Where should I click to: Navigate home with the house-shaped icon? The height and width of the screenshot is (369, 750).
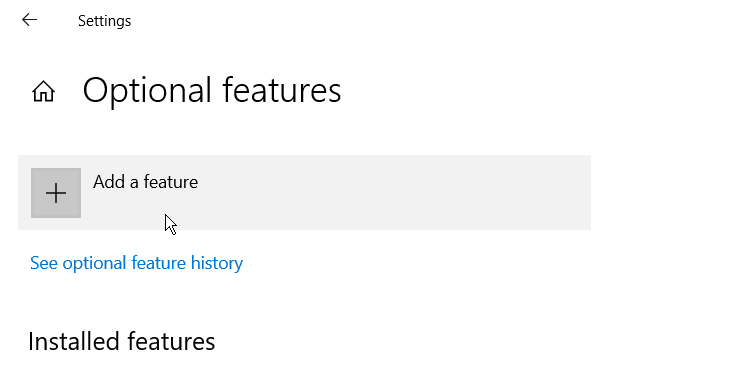[x=44, y=91]
